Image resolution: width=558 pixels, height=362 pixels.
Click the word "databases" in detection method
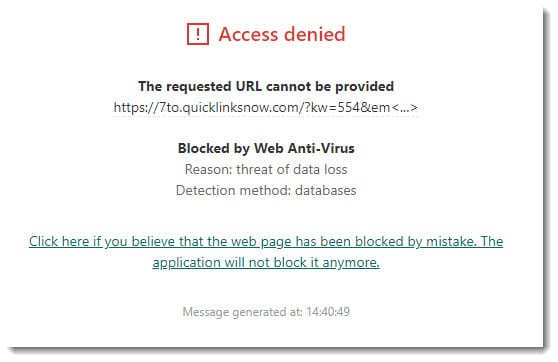pos(326,190)
